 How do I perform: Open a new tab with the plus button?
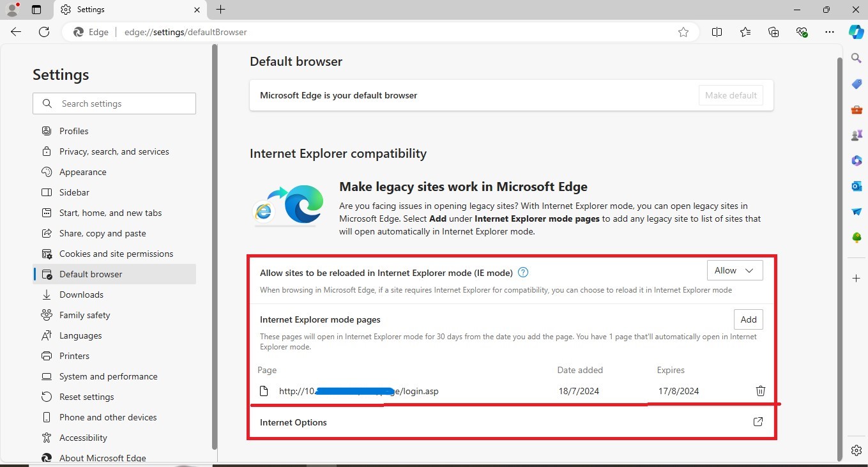coord(220,10)
